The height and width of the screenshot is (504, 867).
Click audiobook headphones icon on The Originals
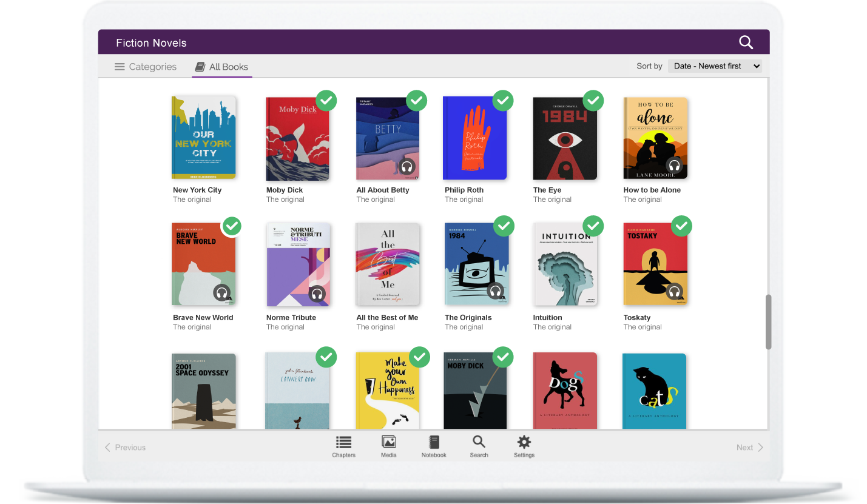click(x=496, y=291)
